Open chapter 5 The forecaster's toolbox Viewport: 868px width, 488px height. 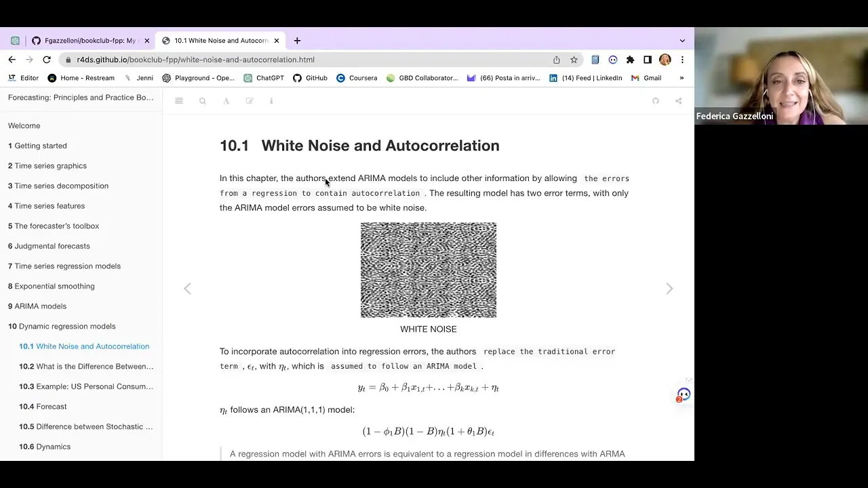[x=54, y=226]
